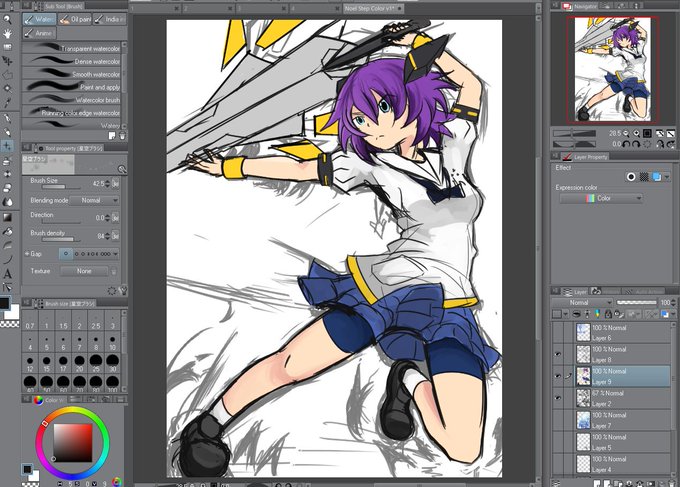This screenshot has width=680, height=487.
Task: Toggle clip to layer below icon
Action: click(576, 314)
